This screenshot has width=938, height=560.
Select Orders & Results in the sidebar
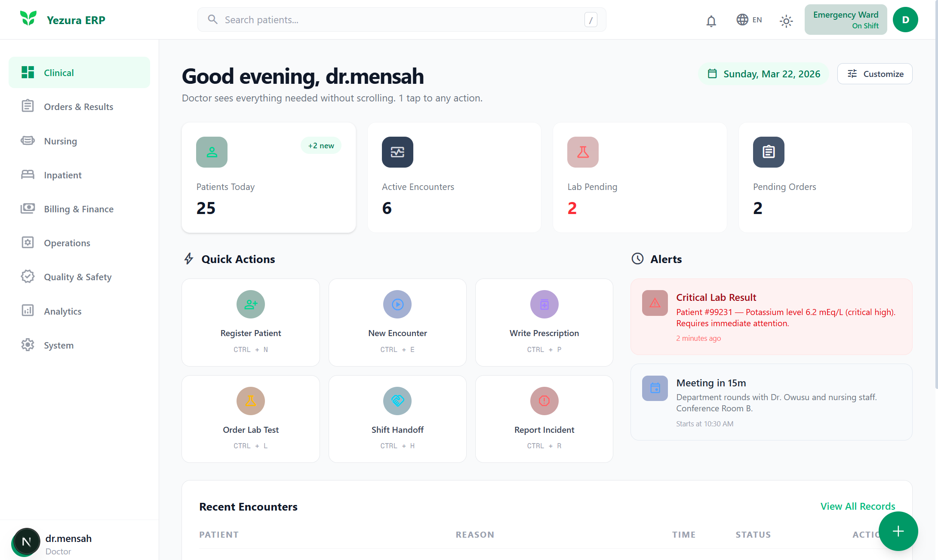(x=79, y=107)
